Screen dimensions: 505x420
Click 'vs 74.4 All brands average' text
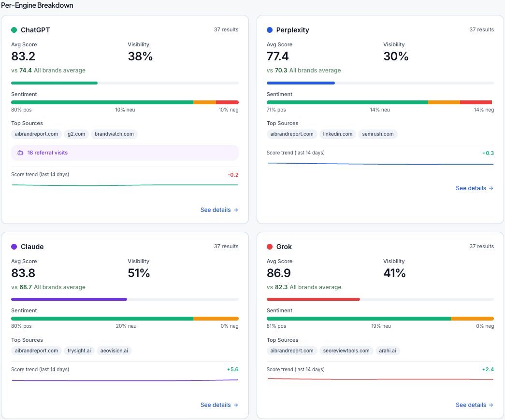coord(48,70)
